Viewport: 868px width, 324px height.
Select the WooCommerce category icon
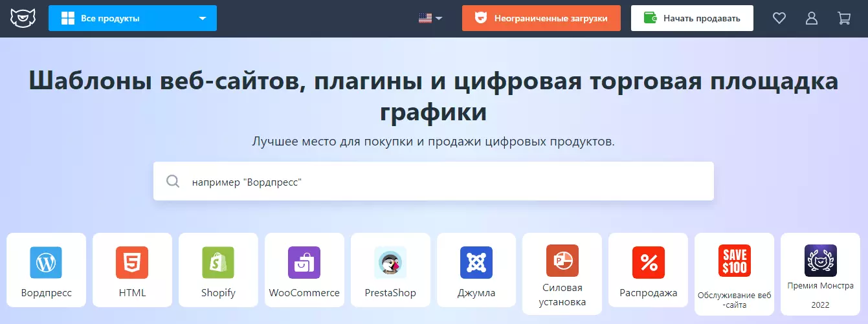(x=304, y=263)
